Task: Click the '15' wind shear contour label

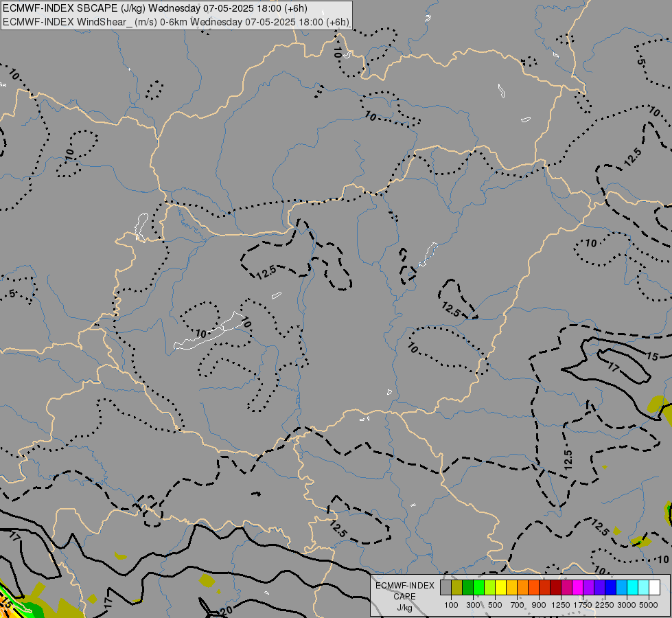Action: [x=652, y=356]
